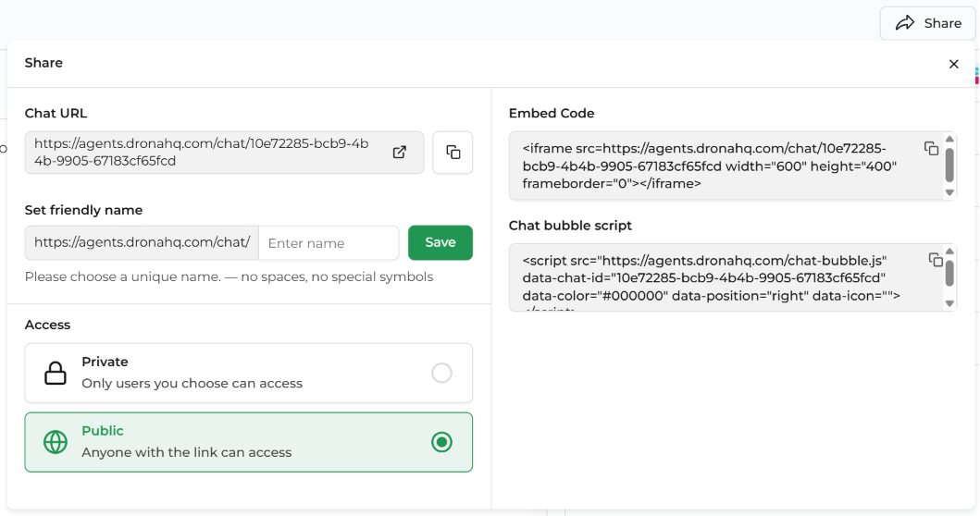The width and height of the screenshot is (980, 516).
Task: Click the iframe embed code text
Action: click(710, 166)
